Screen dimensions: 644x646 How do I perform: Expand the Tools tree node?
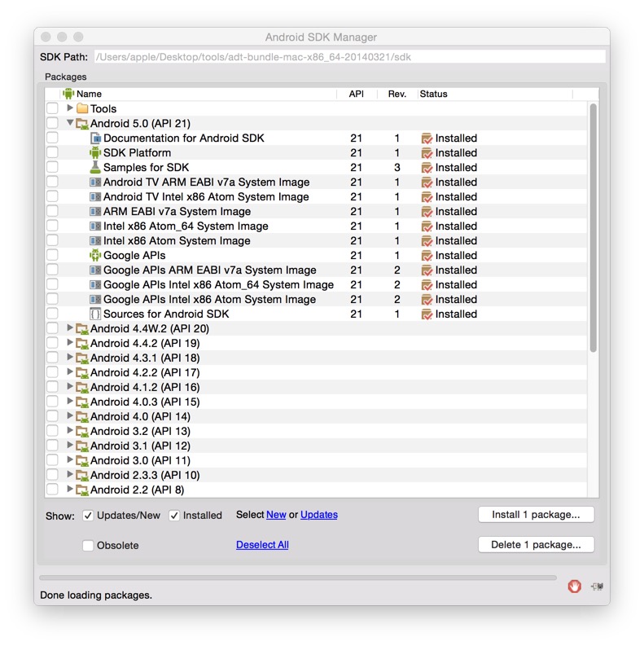click(70, 108)
